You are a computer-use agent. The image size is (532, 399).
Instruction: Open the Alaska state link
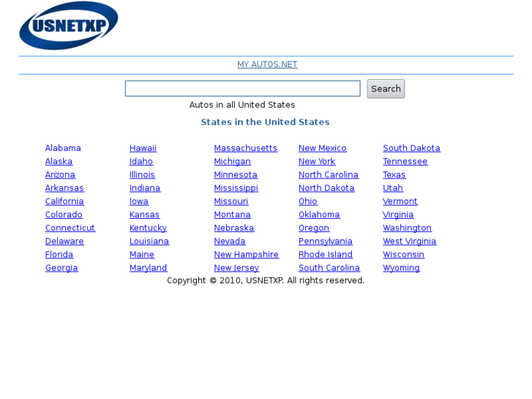coord(59,161)
